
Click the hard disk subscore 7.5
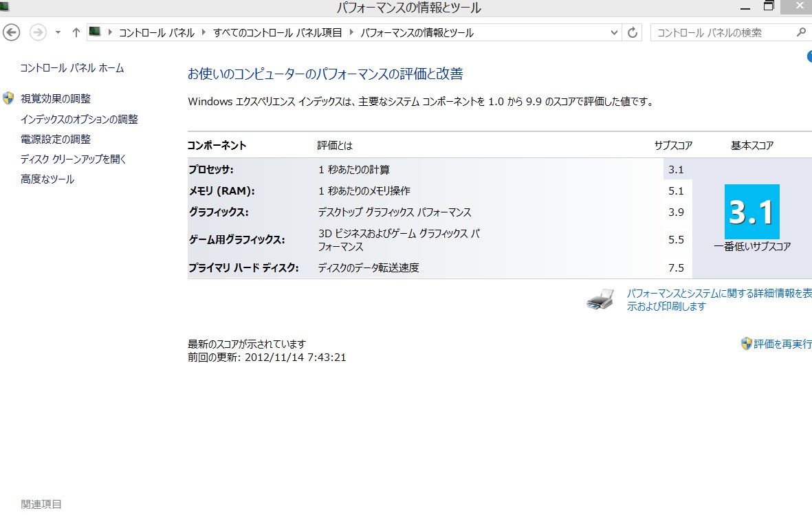676,268
